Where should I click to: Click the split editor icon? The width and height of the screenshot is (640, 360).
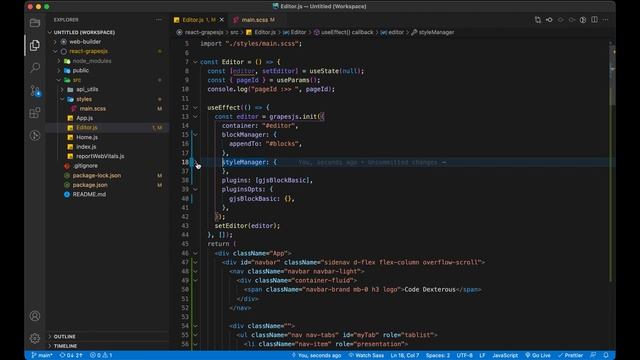[x=594, y=20]
